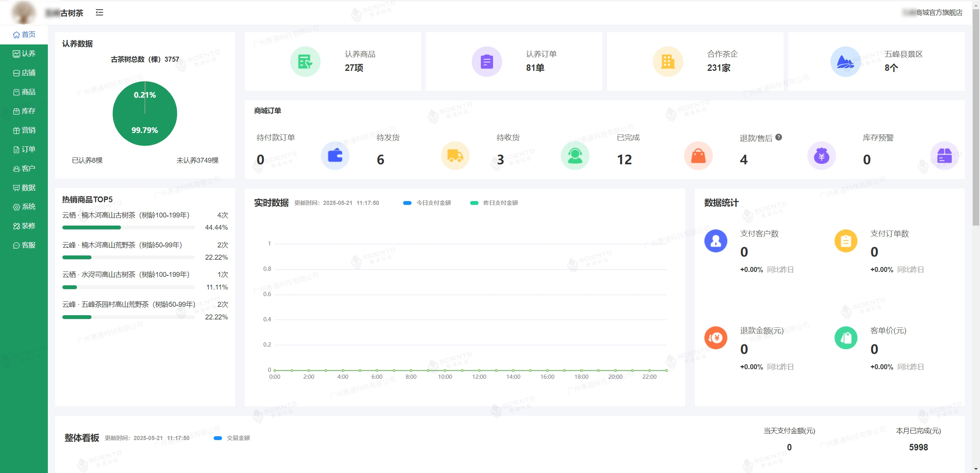This screenshot has width=980, height=473.
Task: Click the delivery truck icon for 待发货
Action: (455, 155)
